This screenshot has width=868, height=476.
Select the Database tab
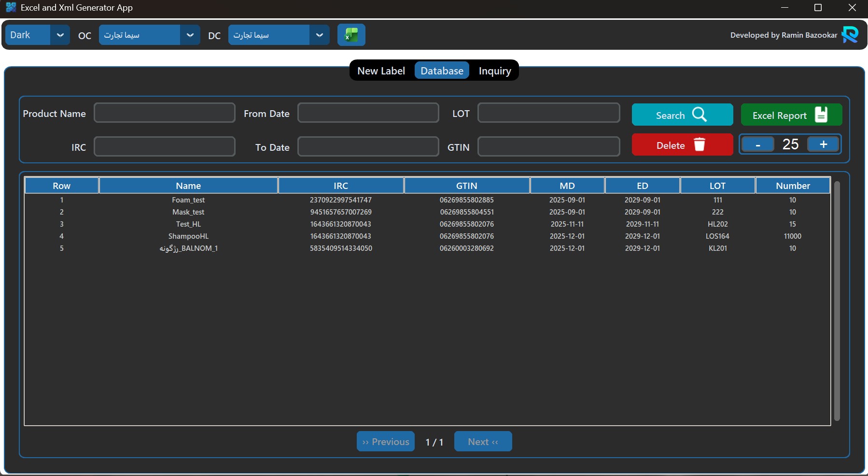click(442, 71)
